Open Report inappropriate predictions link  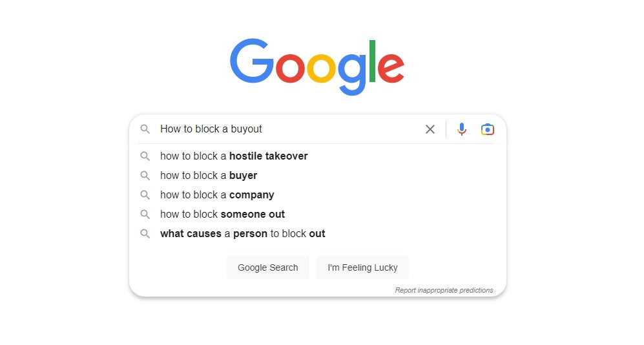[444, 290]
